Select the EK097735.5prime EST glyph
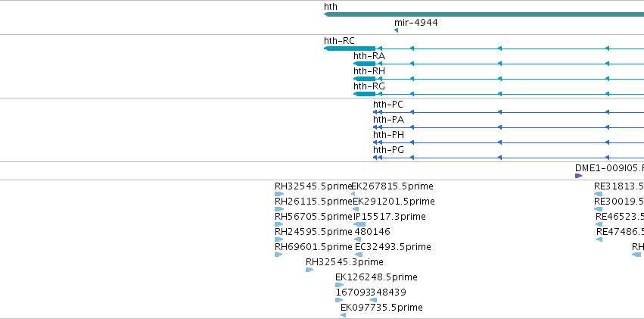Screen dimensions: 644x319 (x=344, y=316)
